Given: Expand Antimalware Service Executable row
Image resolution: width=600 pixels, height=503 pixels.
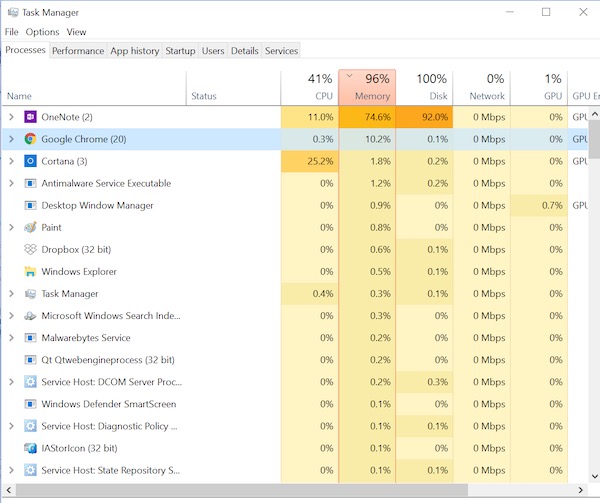Looking at the screenshot, I should tap(11, 183).
